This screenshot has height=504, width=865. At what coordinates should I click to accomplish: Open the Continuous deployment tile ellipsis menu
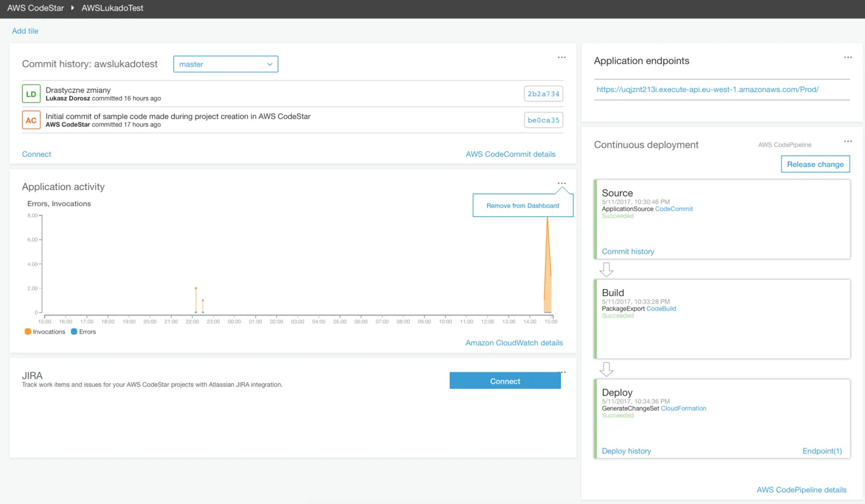click(x=848, y=141)
